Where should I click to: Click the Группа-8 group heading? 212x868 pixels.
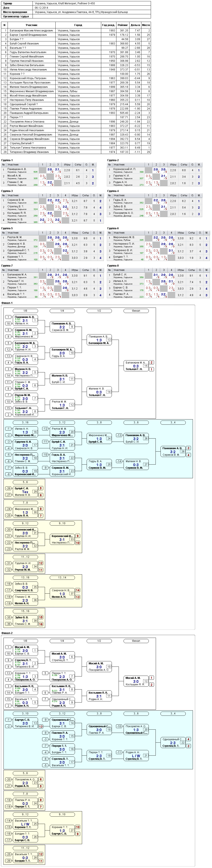click(113, 265)
